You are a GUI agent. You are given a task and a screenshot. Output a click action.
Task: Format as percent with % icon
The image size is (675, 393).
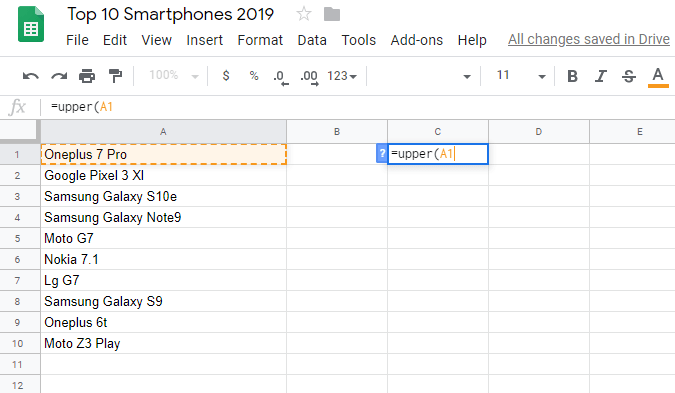pyautogui.click(x=254, y=76)
